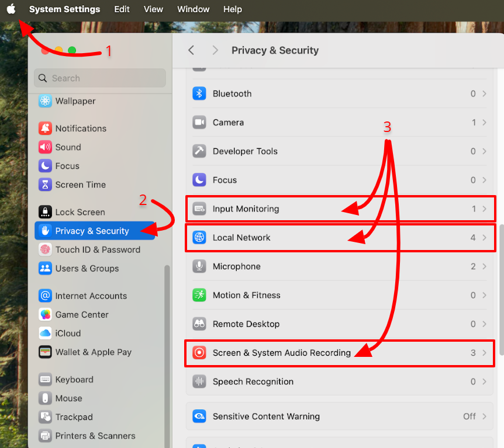The width and height of the screenshot is (504, 448).
Task: Expand the Remote Desktop row chevron
Action: click(x=484, y=324)
